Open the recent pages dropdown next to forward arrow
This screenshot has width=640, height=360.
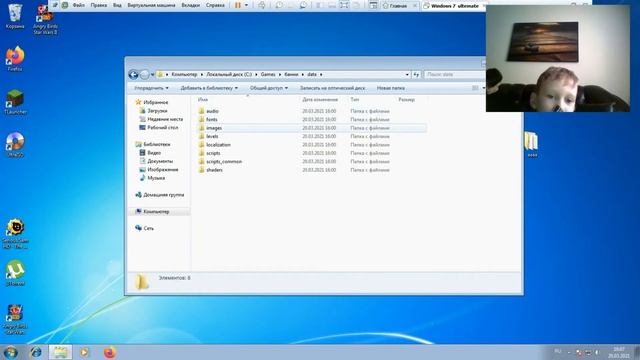[x=153, y=75]
